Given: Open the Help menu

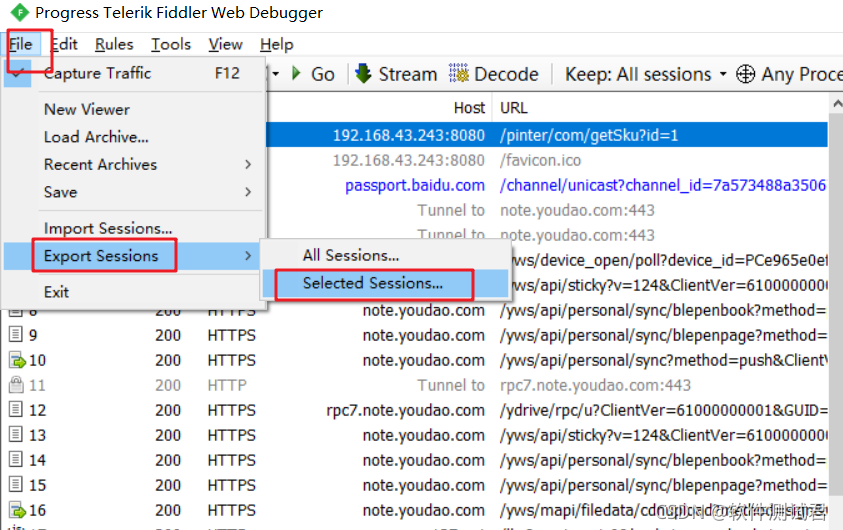Looking at the screenshot, I should coord(276,44).
